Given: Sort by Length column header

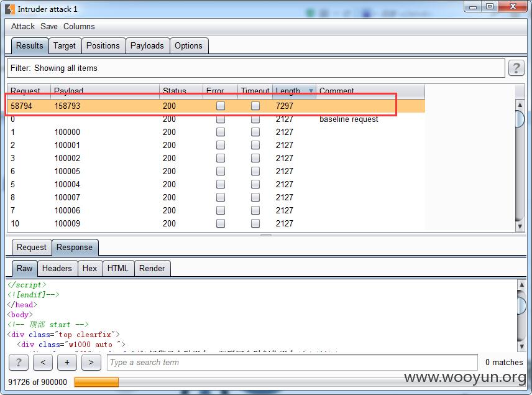Looking at the screenshot, I should [294, 91].
